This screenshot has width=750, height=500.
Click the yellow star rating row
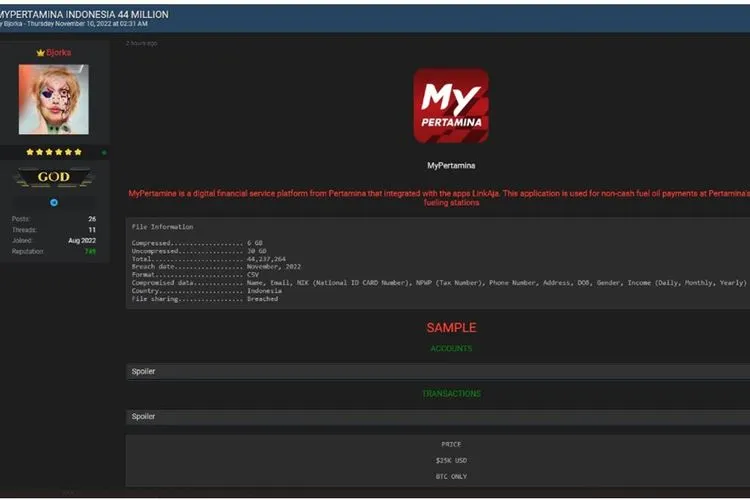(x=53, y=152)
